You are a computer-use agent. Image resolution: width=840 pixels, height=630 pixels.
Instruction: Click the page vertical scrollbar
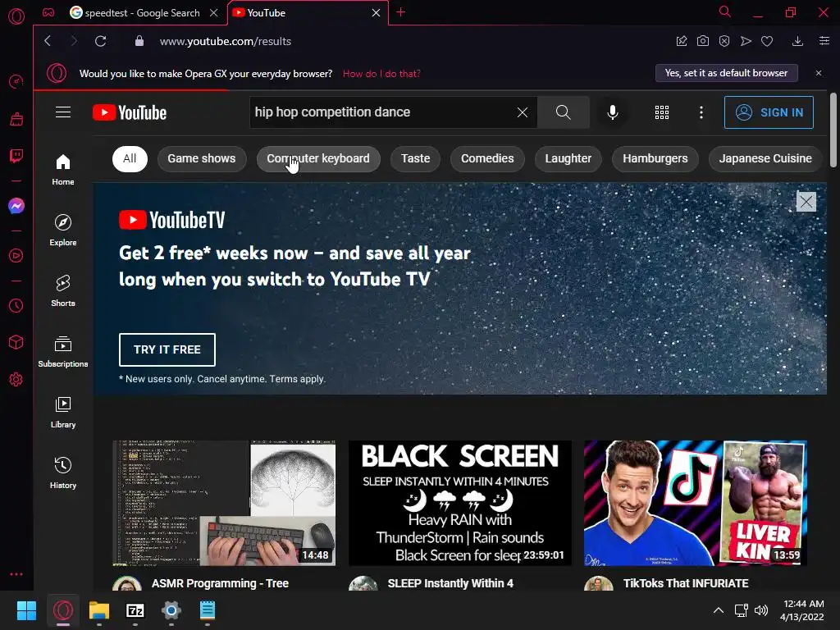[833, 130]
